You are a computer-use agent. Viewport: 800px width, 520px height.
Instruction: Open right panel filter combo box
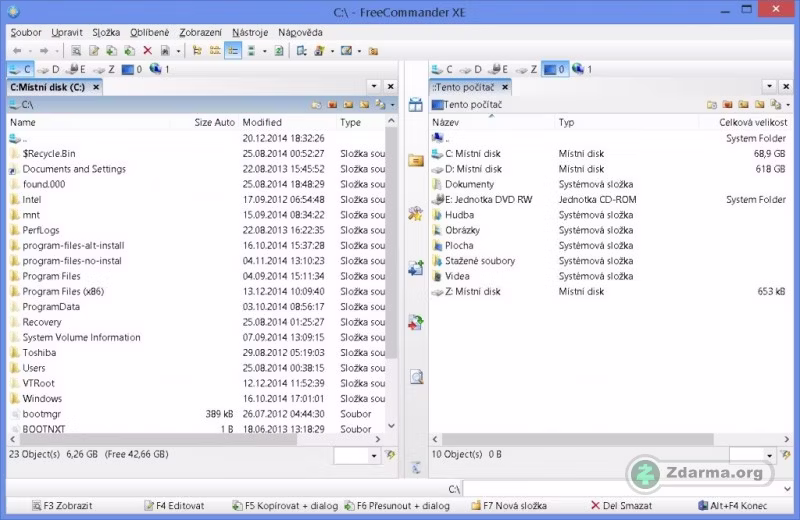(x=753, y=455)
